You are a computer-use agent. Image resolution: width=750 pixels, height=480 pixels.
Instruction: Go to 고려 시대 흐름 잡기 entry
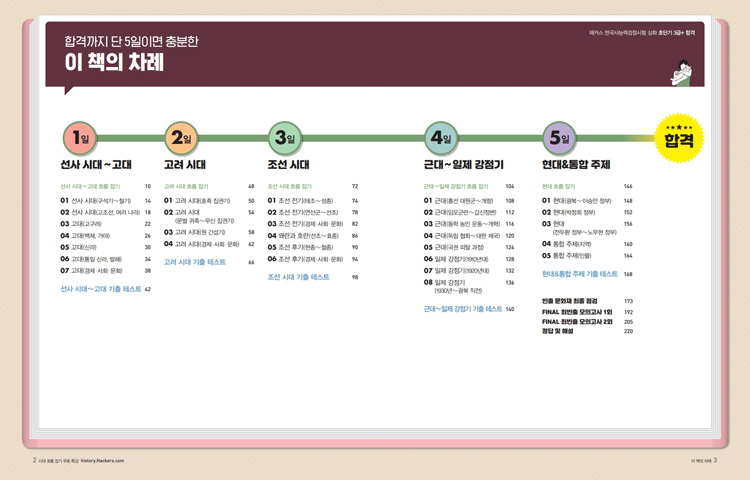click(x=186, y=187)
